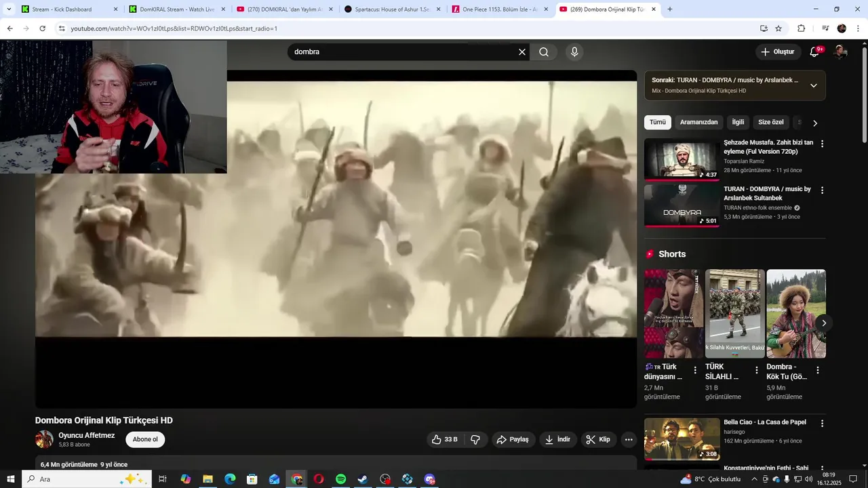The height and width of the screenshot is (488, 868).
Task: Go back in browser history
Action: (x=9, y=28)
